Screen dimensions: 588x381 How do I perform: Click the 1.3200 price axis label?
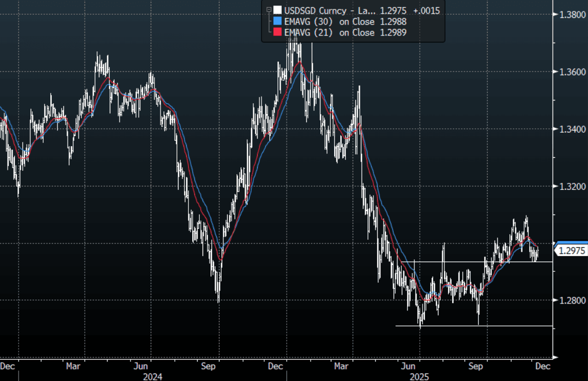[x=572, y=187]
